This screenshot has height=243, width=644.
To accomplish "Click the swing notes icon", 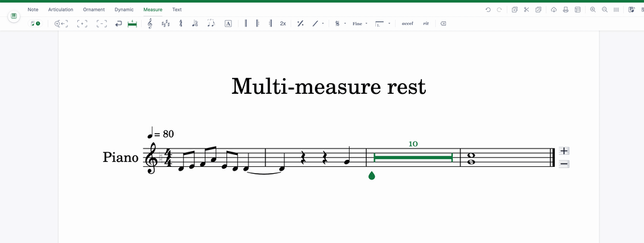I will click(x=211, y=24).
